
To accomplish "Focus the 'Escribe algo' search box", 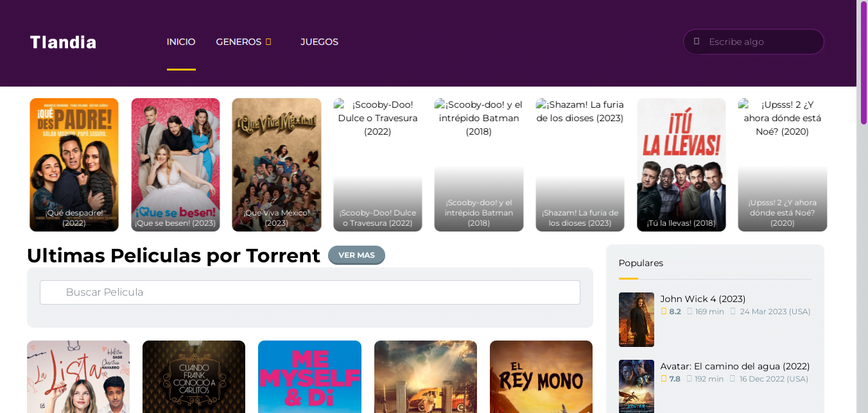I will pos(754,42).
